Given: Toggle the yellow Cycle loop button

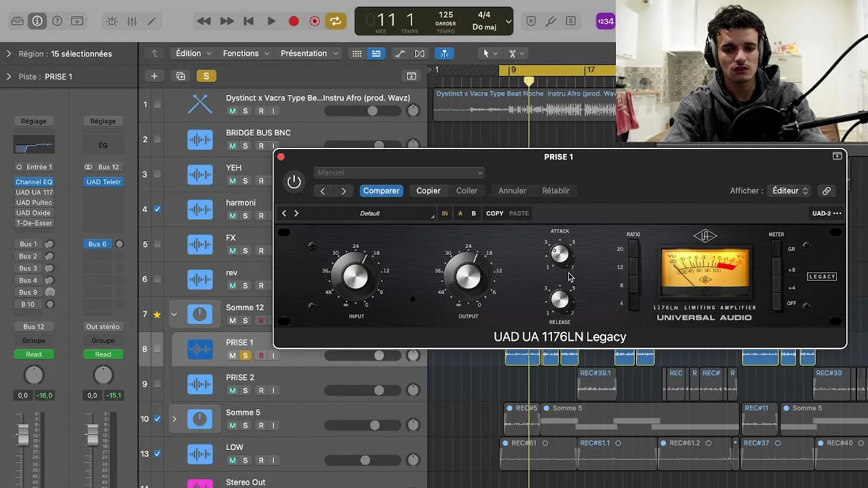Looking at the screenshot, I should [x=336, y=21].
